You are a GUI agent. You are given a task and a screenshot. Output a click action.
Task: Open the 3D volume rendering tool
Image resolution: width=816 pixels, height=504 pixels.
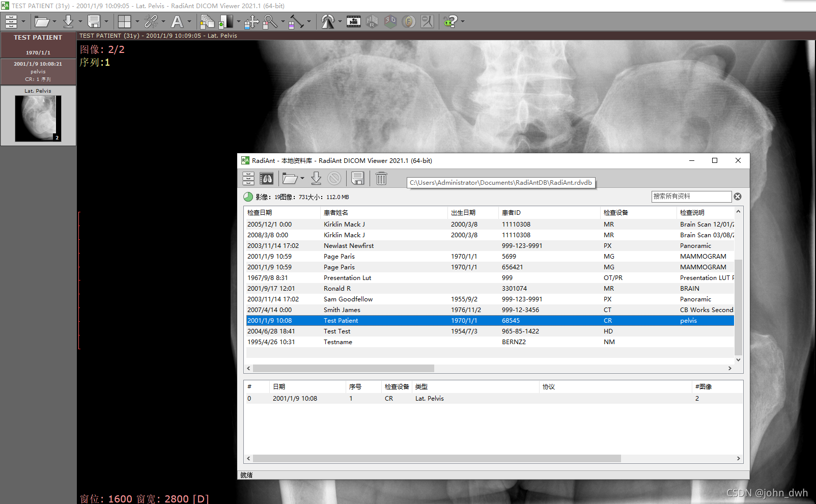click(389, 21)
